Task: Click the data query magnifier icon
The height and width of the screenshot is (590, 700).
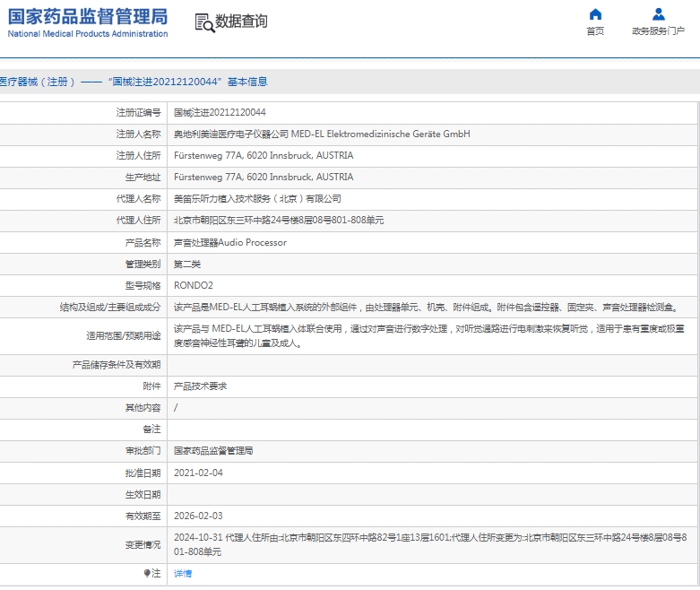Action: pos(204,22)
